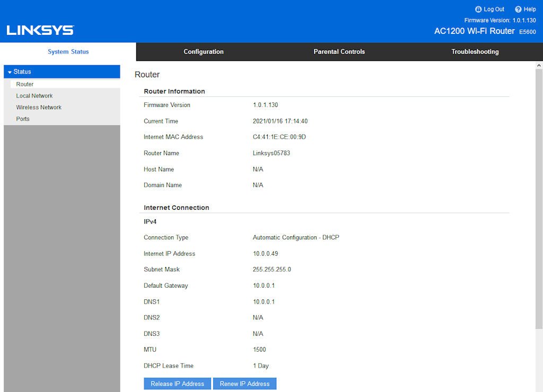Click the Help question mark icon
The width and height of the screenshot is (543, 392).
(x=518, y=10)
